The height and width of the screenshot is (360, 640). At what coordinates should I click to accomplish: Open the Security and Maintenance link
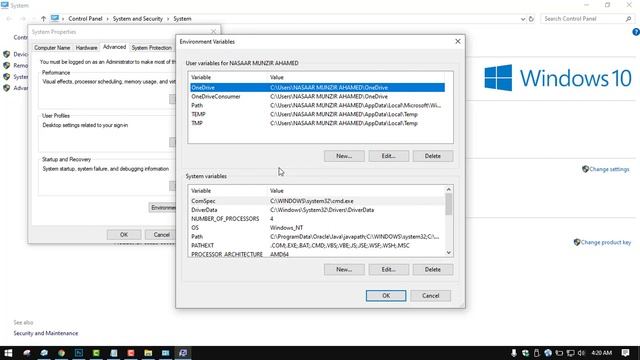[x=46, y=333]
